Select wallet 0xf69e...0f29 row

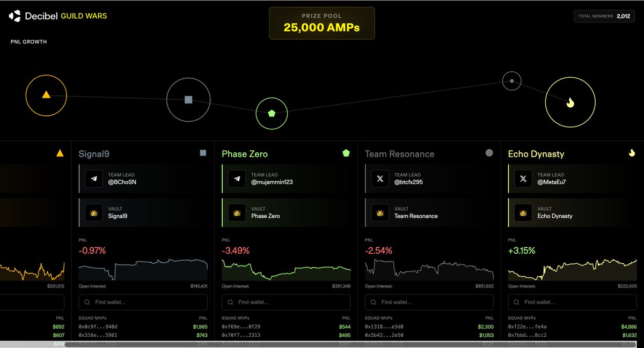click(x=286, y=327)
